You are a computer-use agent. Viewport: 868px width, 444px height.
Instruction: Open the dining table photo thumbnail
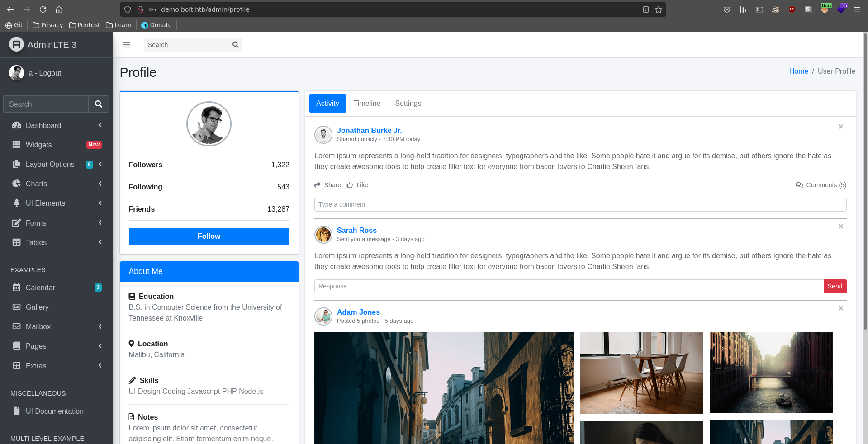click(x=641, y=373)
